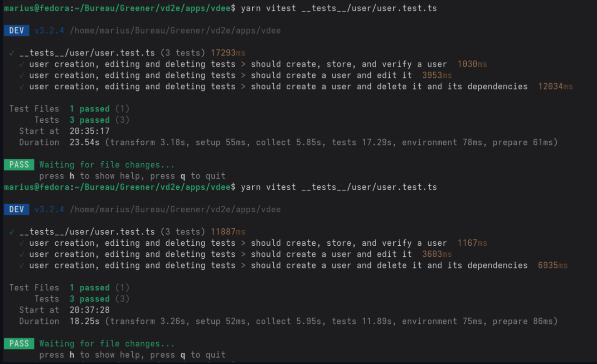Click the first /home/marius/Bureau/Greener/vd2e/apps/vdee path
The width and height of the screenshot is (597, 364).
point(175,31)
